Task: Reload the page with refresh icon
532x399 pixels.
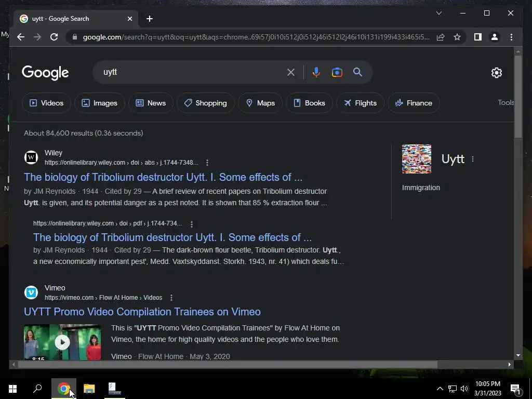Action: point(54,37)
